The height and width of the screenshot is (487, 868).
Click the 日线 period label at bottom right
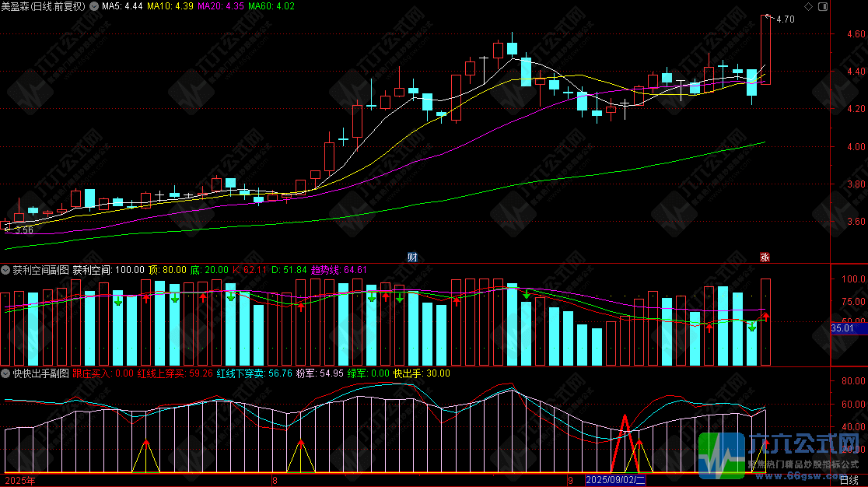[x=849, y=481]
